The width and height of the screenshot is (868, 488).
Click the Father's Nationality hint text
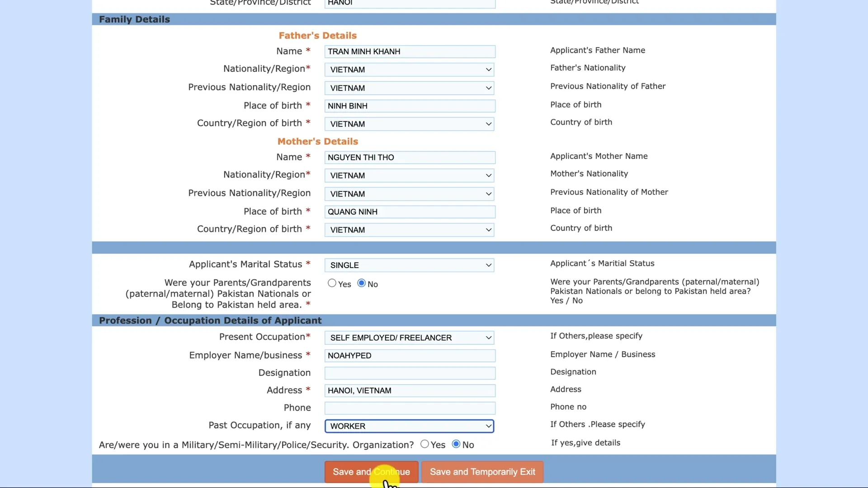(588, 68)
